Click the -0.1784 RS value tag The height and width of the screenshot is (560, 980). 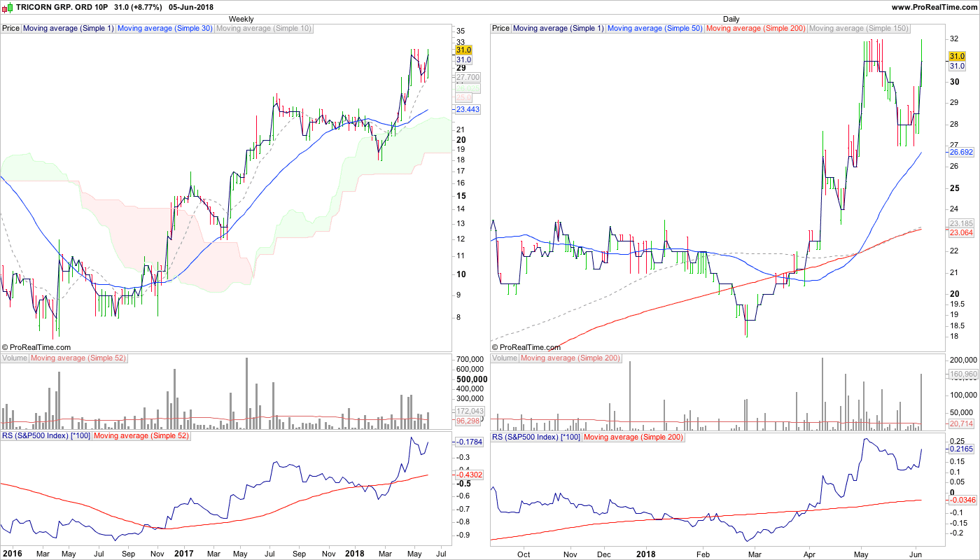(x=467, y=442)
